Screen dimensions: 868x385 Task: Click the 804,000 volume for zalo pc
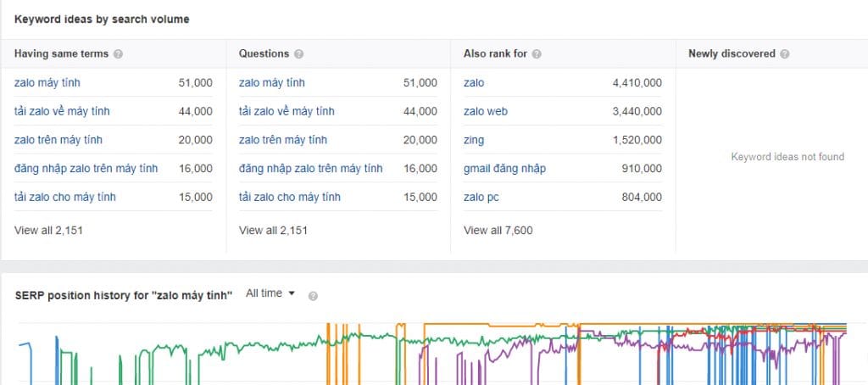pos(642,198)
